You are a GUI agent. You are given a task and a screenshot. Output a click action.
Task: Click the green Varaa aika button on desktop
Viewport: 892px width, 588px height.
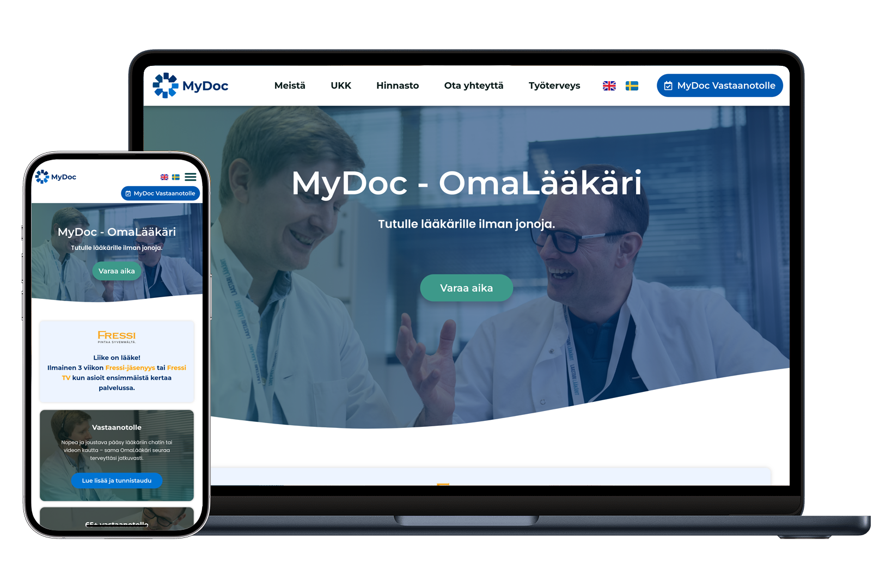click(x=466, y=287)
